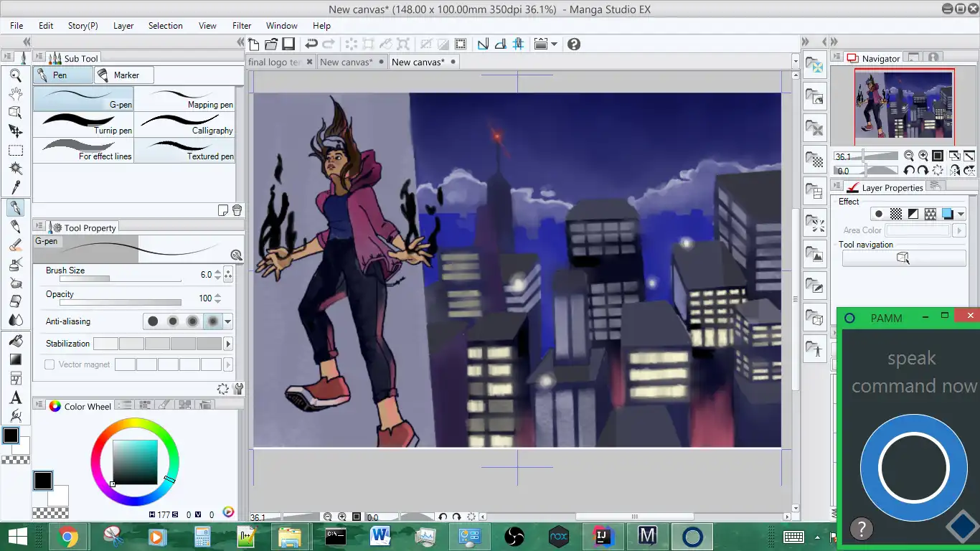Choose the Calligraphy pen preset
This screenshot has height=551, width=980.
click(184, 125)
